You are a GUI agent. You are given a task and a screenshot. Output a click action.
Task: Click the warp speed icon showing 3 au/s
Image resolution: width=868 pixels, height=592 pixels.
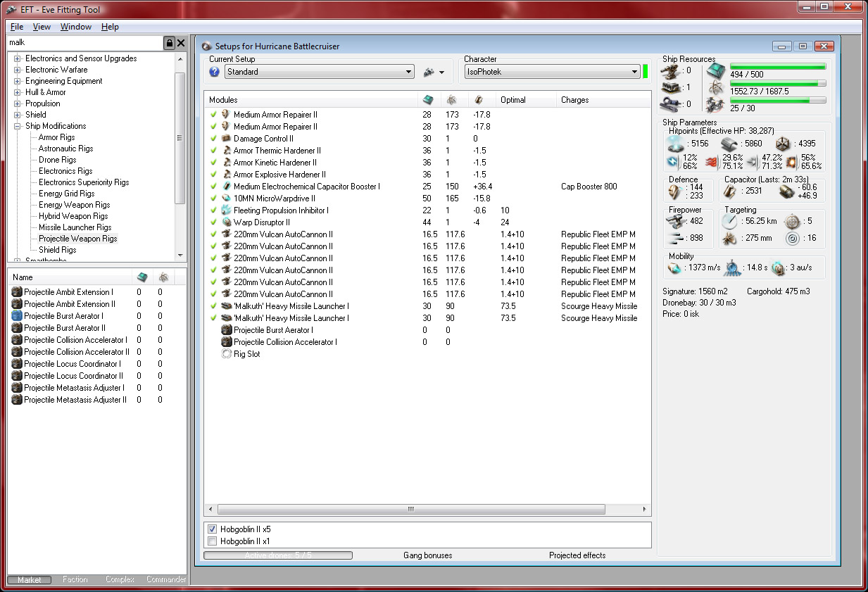tap(778, 267)
